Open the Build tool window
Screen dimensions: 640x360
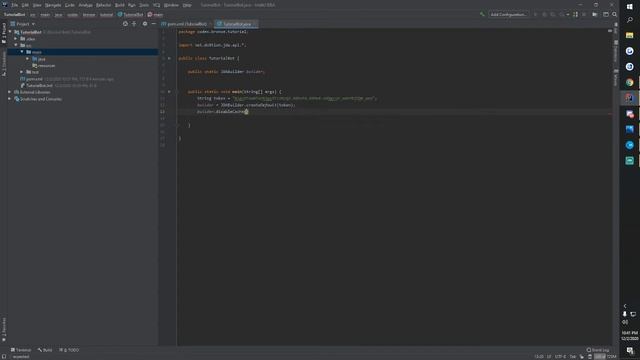(x=45, y=350)
